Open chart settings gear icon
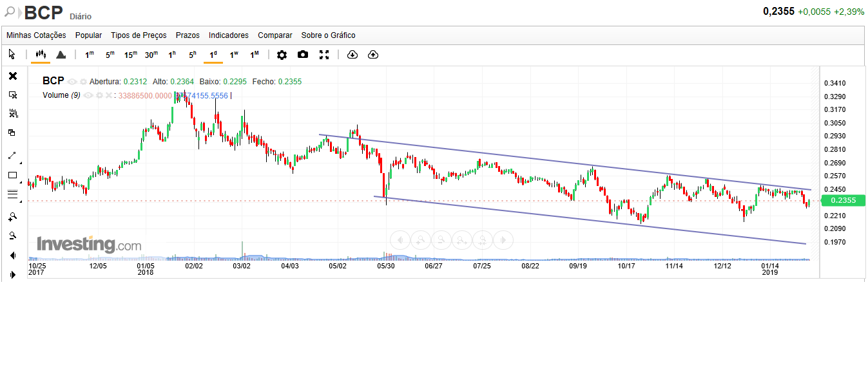Screen dimensions: 868x372 (282, 55)
